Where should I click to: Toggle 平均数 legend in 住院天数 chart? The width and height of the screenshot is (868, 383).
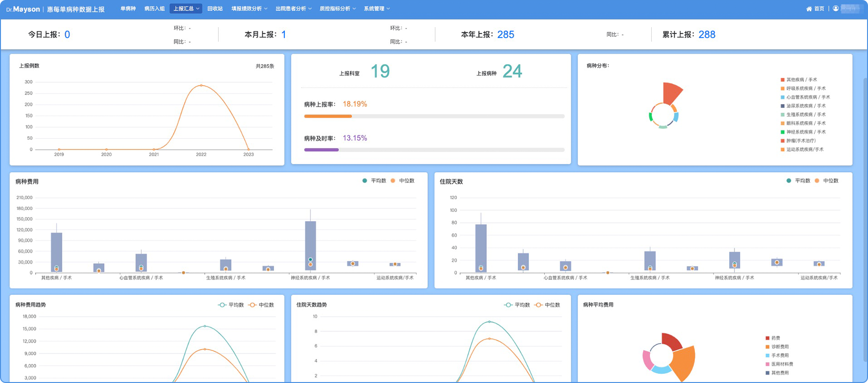[x=798, y=181]
